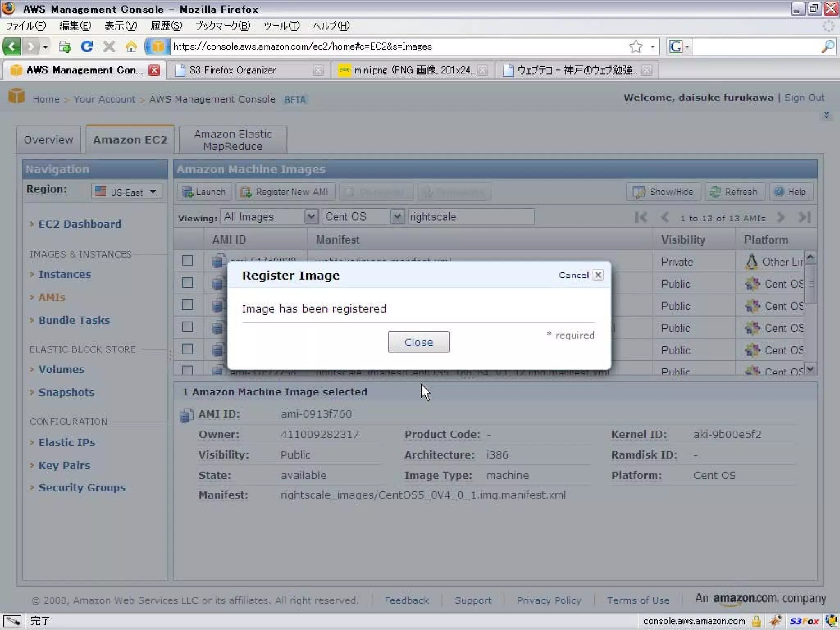Click the S3Fox status bar icon
Image resolution: width=840 pixels, height=630 pixels.
coord(804,621)
